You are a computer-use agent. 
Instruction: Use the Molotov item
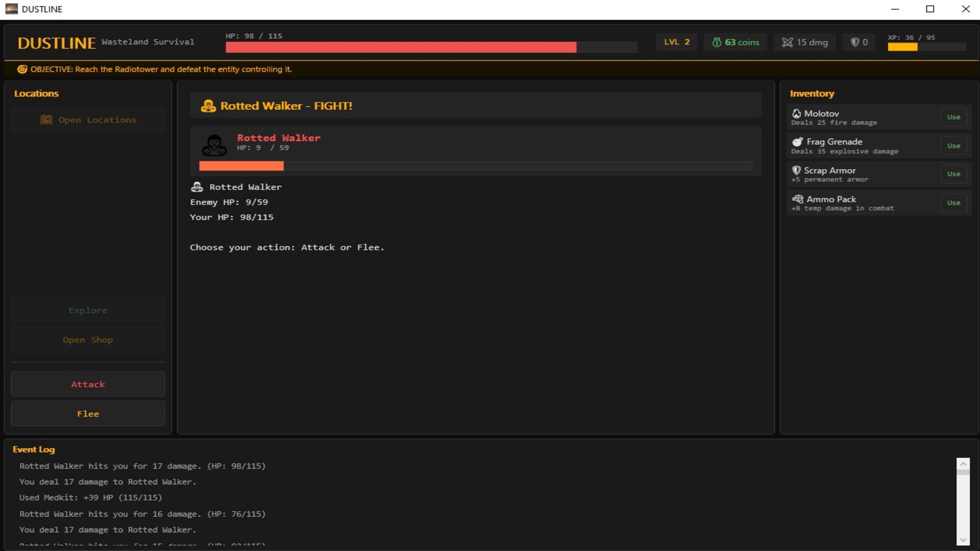tap(953, 117)
